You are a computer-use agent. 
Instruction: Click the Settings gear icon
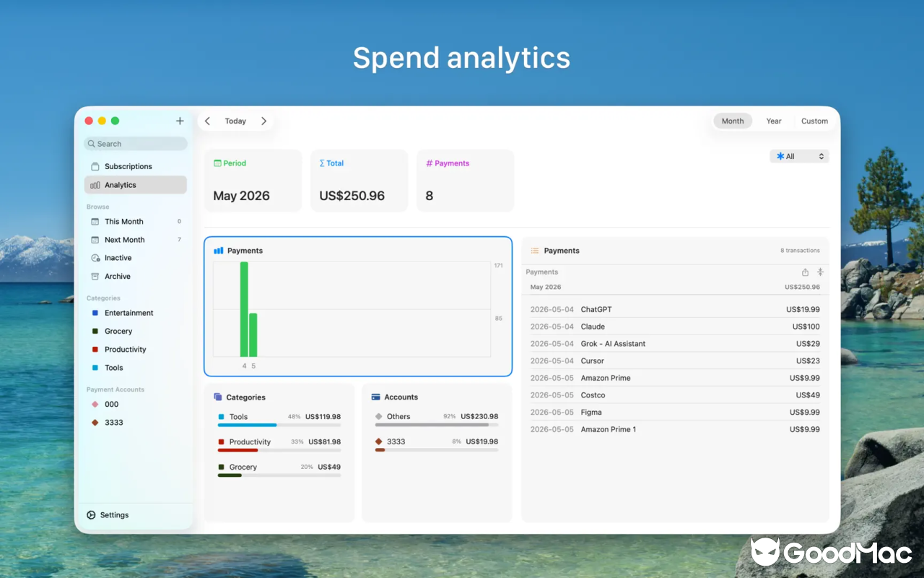[x=91, y=515]
